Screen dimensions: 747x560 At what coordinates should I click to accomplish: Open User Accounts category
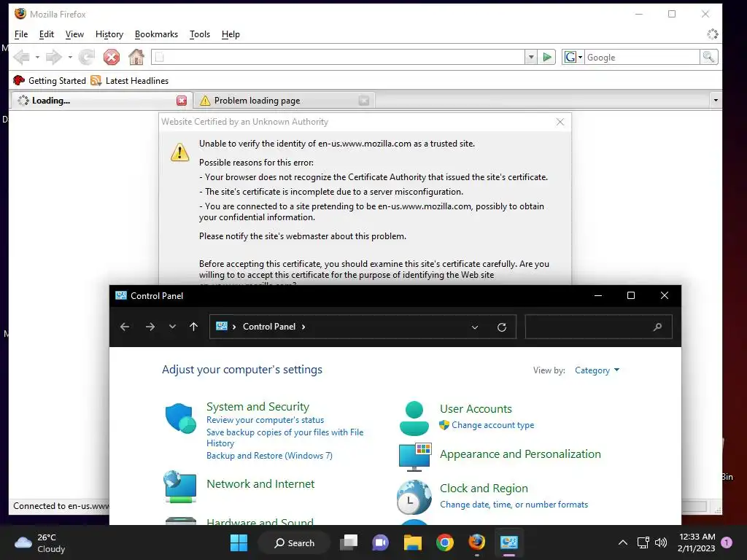pos(476,409)
